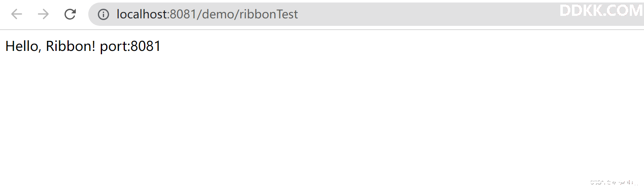Click the 8081 port in the URL
The height and width of the screenshot is (189, 644).
[183, 14]
